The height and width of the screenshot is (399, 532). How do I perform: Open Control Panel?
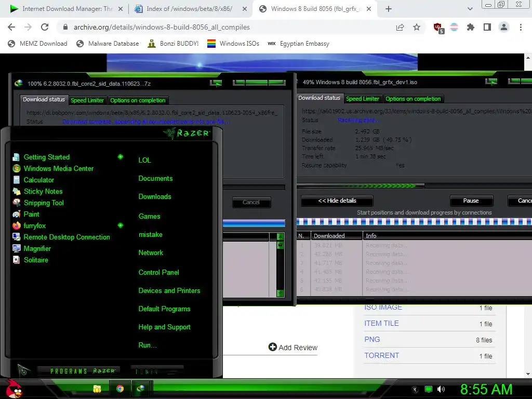pyautogui.click(x=158, y=272)
